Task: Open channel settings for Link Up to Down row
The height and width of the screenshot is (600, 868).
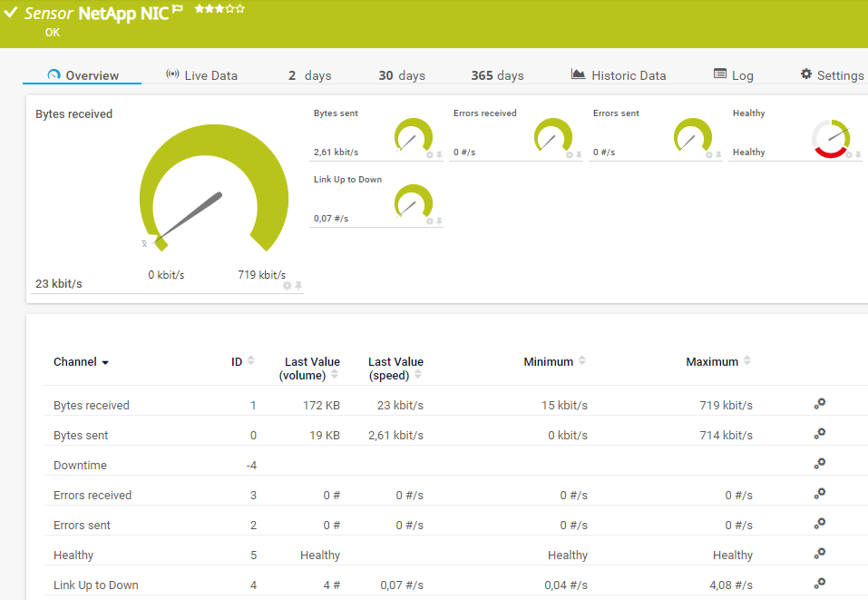Action: point(819,584)
